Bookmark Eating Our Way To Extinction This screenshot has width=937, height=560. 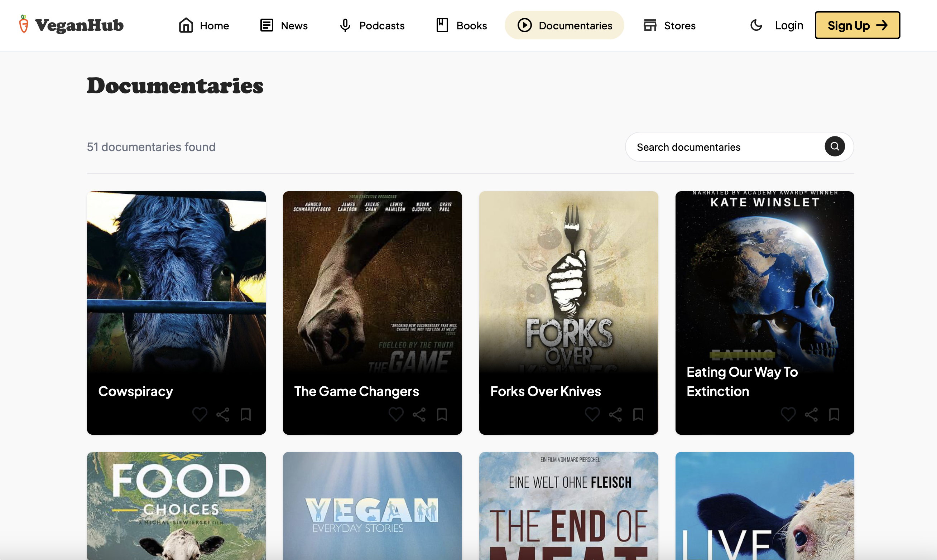click(x=834, y=414)
